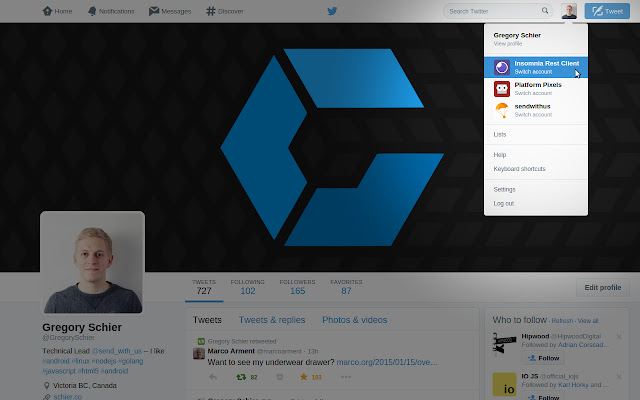Compose a new Tweet
The height and width of the screenshot is (400, 640).
(607, 11)
